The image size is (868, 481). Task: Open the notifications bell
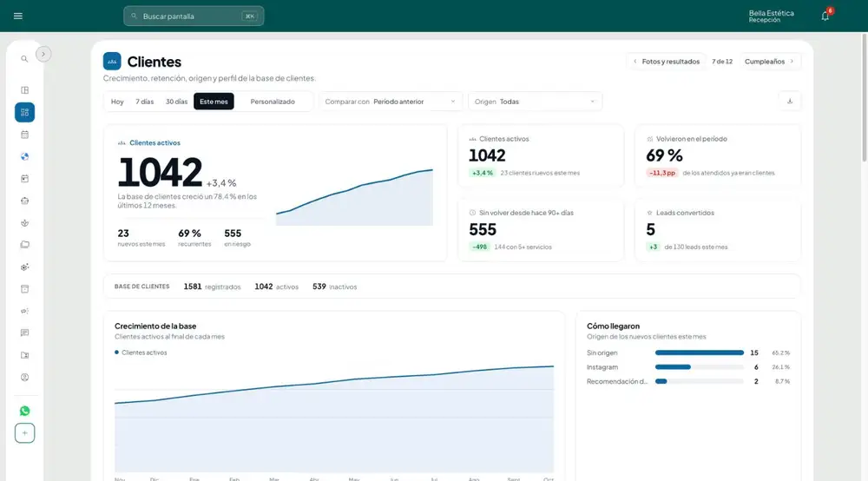[825, 16]
